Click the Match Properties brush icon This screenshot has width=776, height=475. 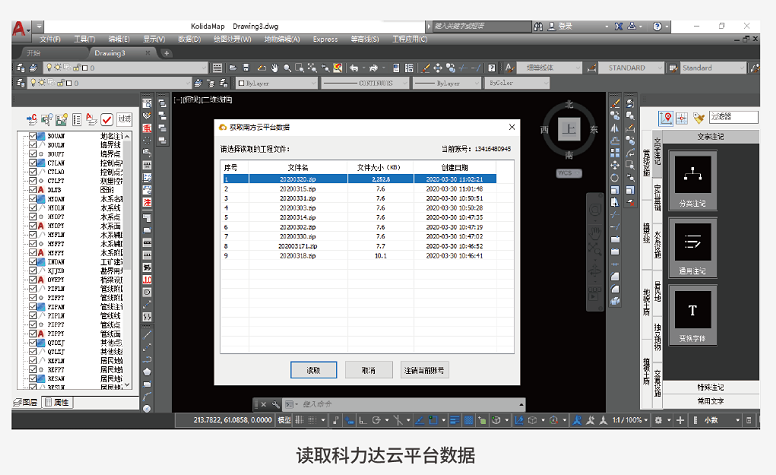425,68
